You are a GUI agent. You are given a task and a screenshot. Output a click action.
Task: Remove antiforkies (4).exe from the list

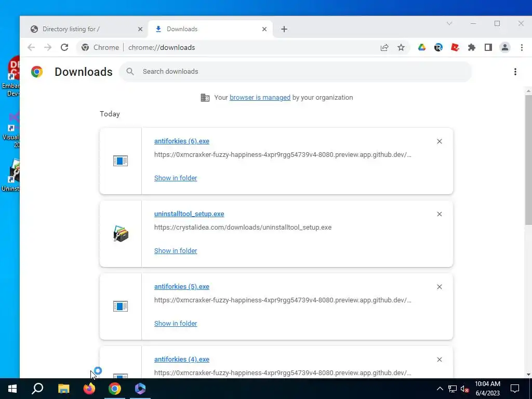440,360
